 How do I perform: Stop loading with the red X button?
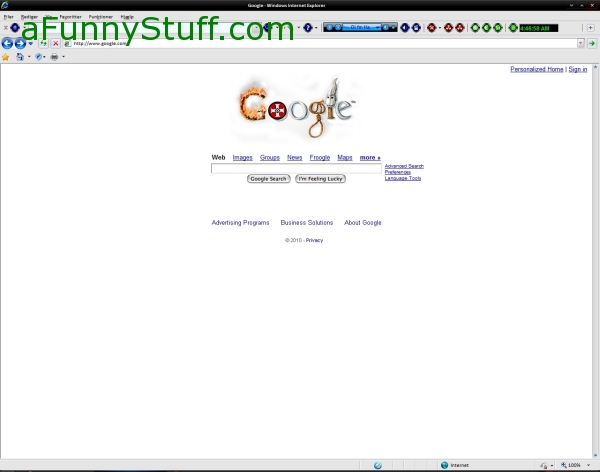[55, 43]
